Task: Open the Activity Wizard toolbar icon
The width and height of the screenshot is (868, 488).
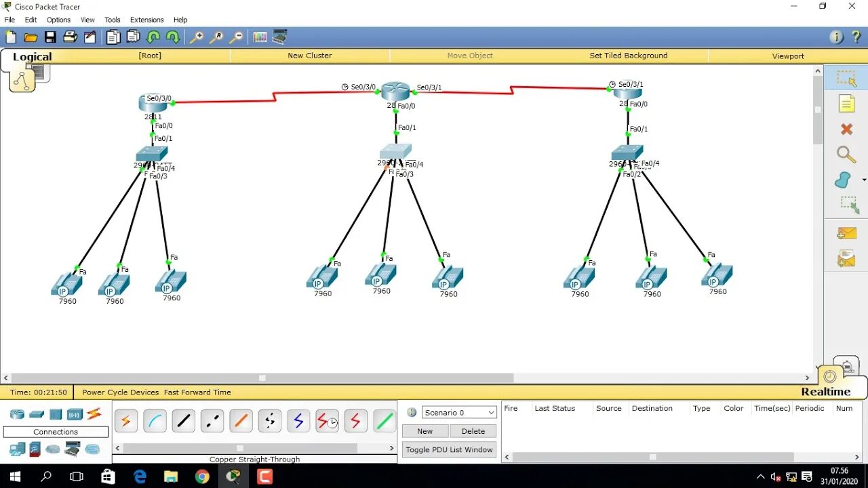Action: [x=90, y=37]
